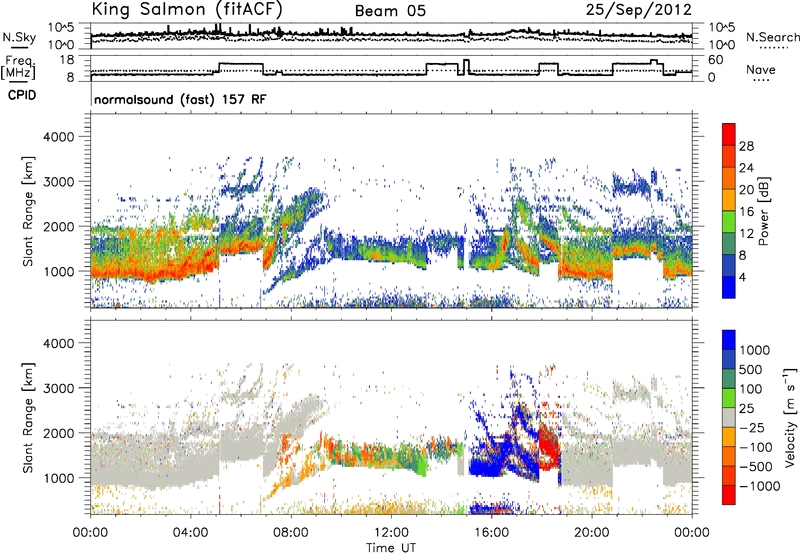Viewport: 800px width, 554px height.
Task: Click the "-25" velocity color bar label
Action: click(751, 428)
